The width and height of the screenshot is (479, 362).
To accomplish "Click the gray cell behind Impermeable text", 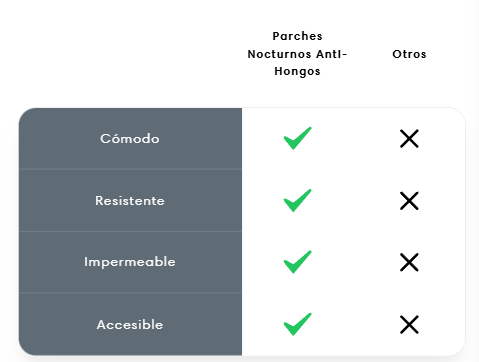I will click(130, 262).
